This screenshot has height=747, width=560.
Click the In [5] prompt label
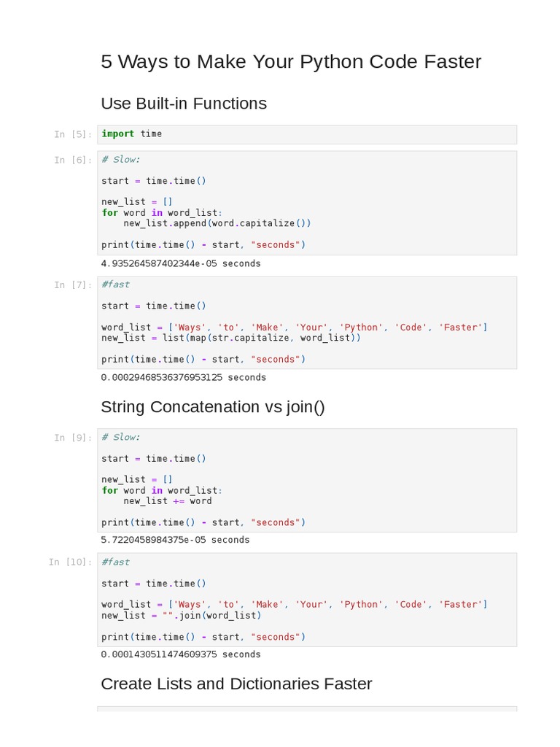point(73,134)
